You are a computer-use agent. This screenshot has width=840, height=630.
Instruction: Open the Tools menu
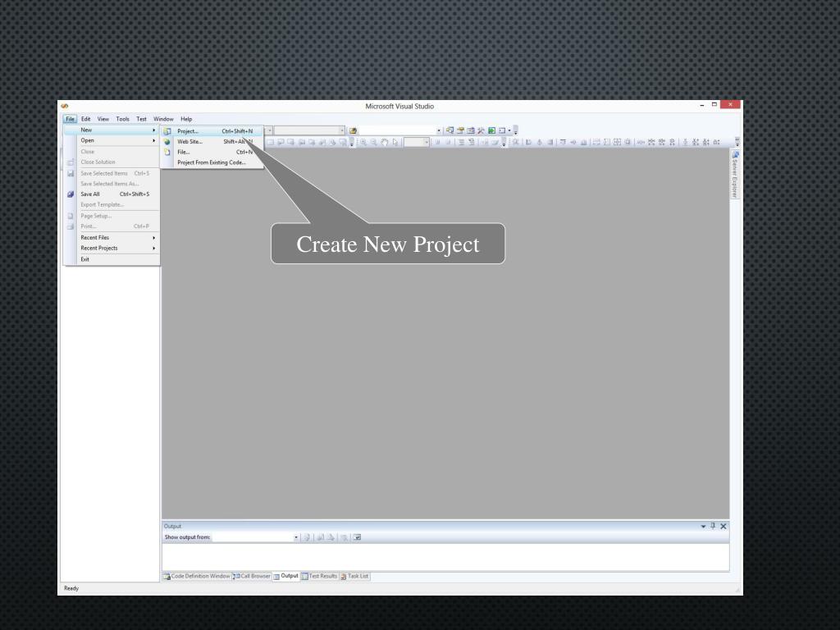click(123, 119)
